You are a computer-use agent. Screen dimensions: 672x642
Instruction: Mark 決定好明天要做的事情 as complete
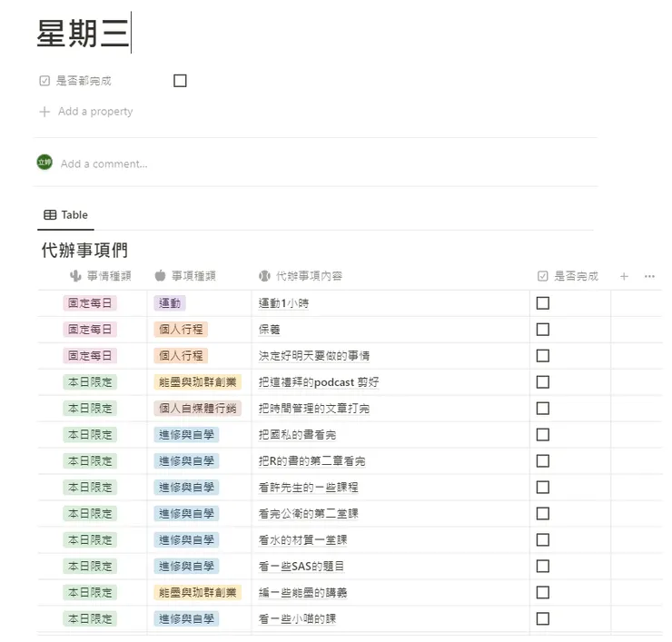tap(543, 356)
